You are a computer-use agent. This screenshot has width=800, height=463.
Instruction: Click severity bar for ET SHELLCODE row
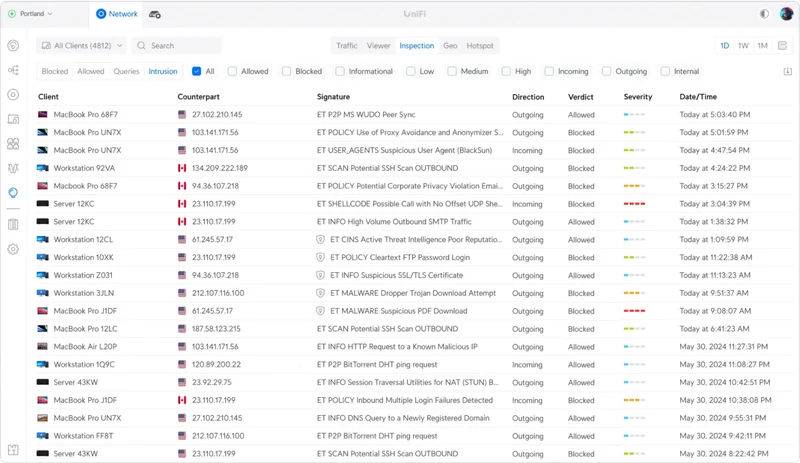tap(634, 204)
